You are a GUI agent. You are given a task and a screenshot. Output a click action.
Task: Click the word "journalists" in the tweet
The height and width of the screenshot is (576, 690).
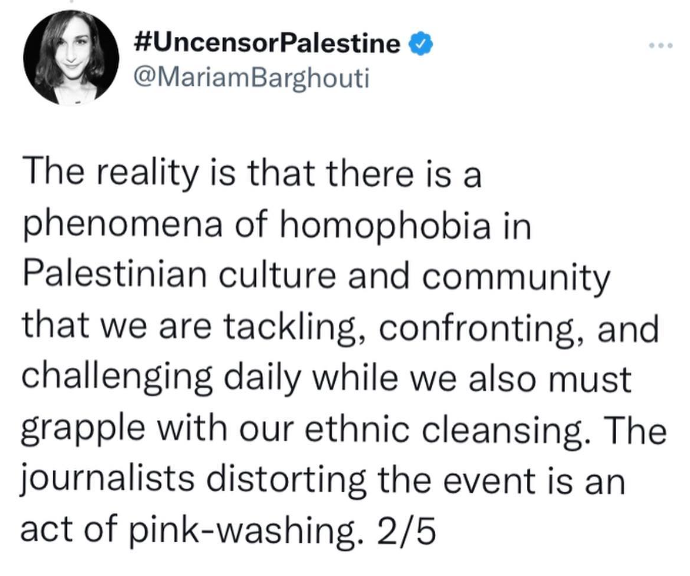[107, 481]
